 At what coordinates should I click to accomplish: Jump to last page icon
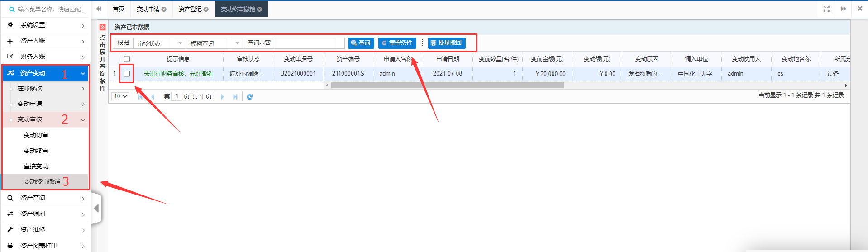pos(235,96)
